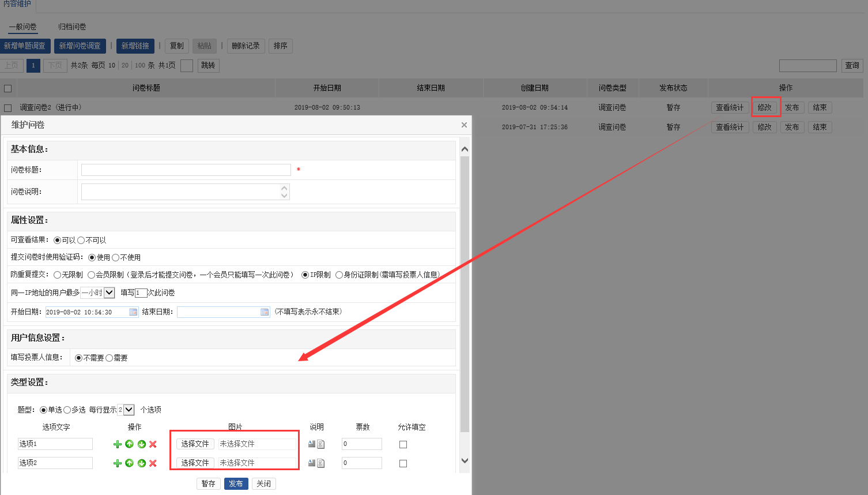Choose 多选 question type

point(67,410)
